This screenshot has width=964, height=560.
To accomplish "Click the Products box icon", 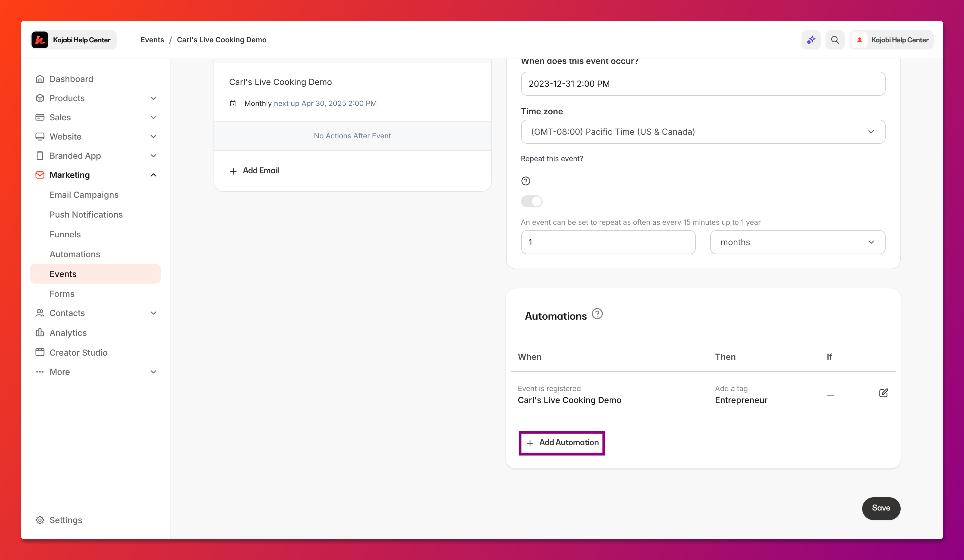I will point(40,98).
